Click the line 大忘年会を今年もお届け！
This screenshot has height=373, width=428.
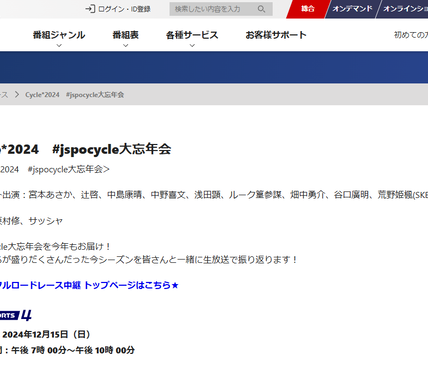click(59, 247)
